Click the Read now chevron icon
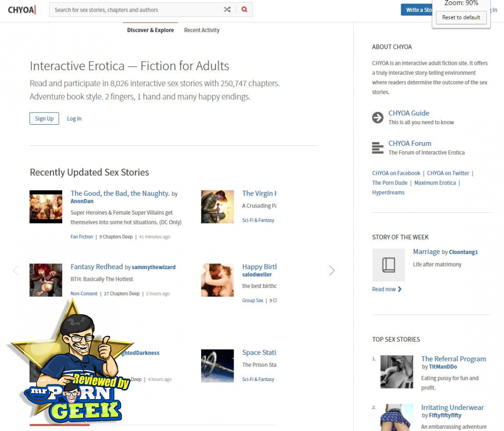The height and width of the screenshot is (431, 504). point(400,289)
